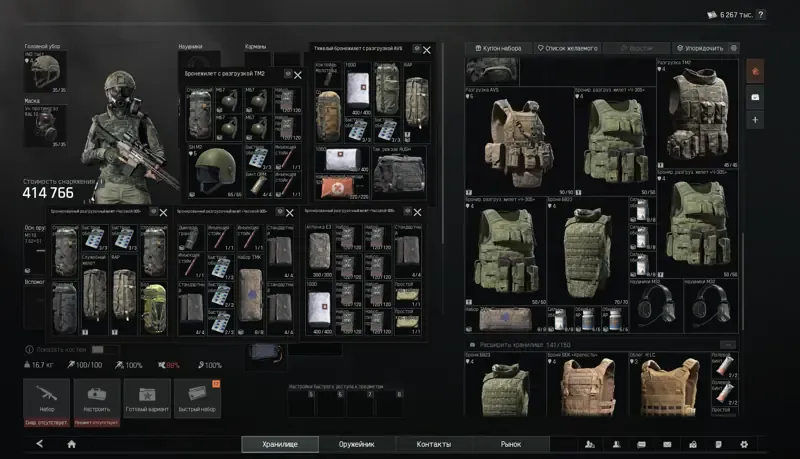800x459 pixels.
Task: Open the settings gear in bottom bar
Action: tap(744, 444)
